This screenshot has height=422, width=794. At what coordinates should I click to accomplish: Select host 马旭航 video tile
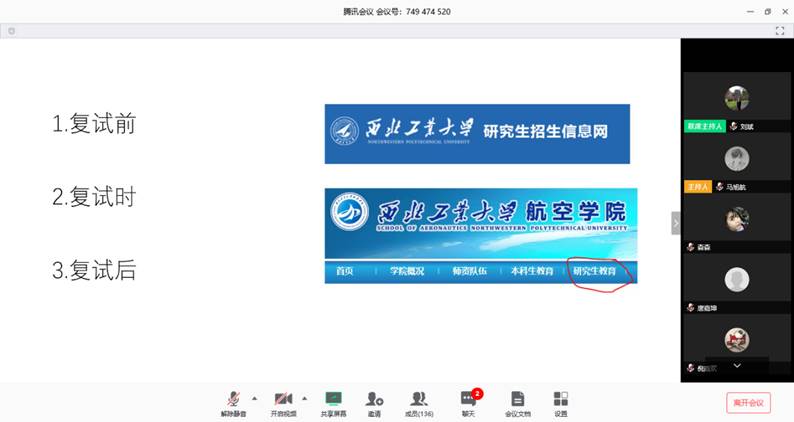point(737,158)
